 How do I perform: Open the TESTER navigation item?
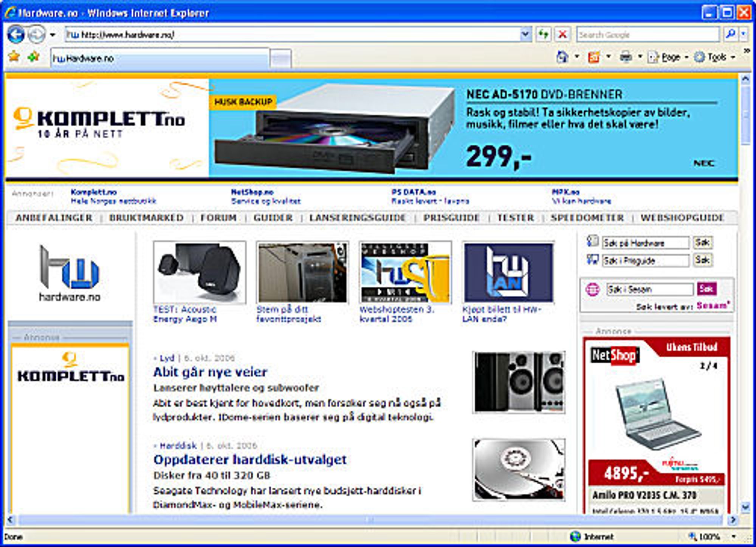(x=516, y=218)
